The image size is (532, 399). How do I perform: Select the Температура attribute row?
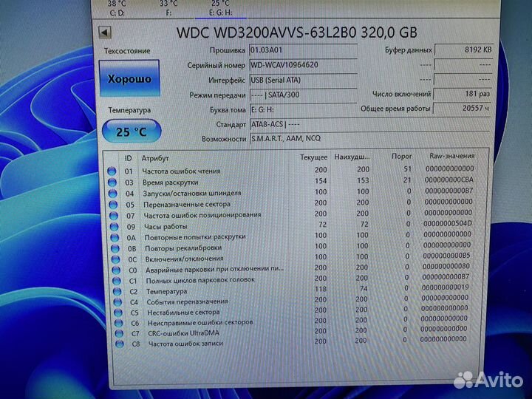pyautogui.click(x=291, y=290)
